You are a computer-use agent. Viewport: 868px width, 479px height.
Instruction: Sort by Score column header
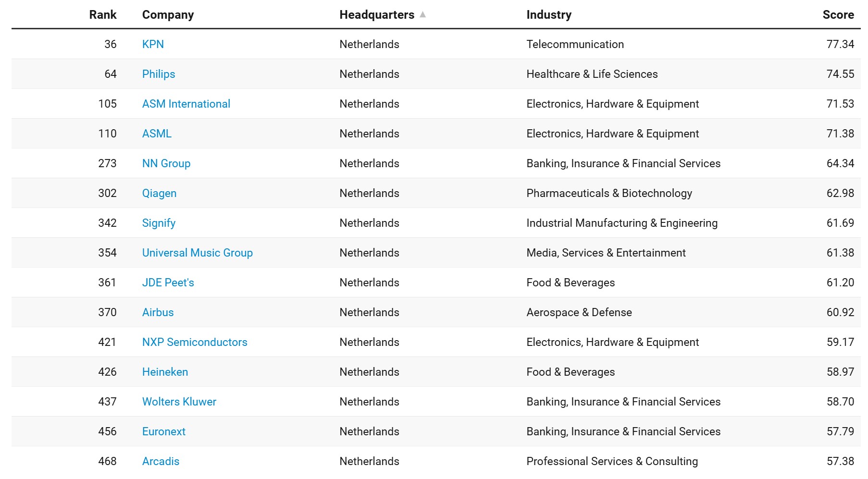pyautogui.click(x=838, y=15)
